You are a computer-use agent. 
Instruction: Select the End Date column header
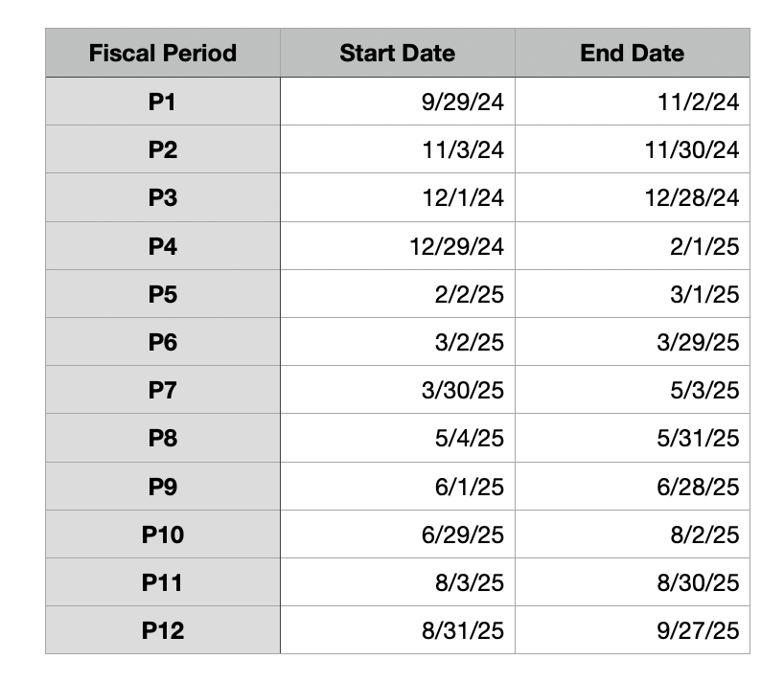633,53
